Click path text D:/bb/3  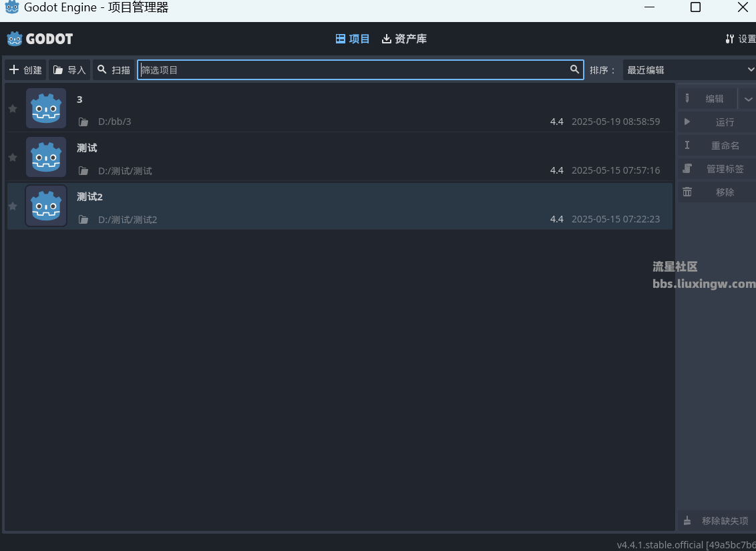click(115, 122)
